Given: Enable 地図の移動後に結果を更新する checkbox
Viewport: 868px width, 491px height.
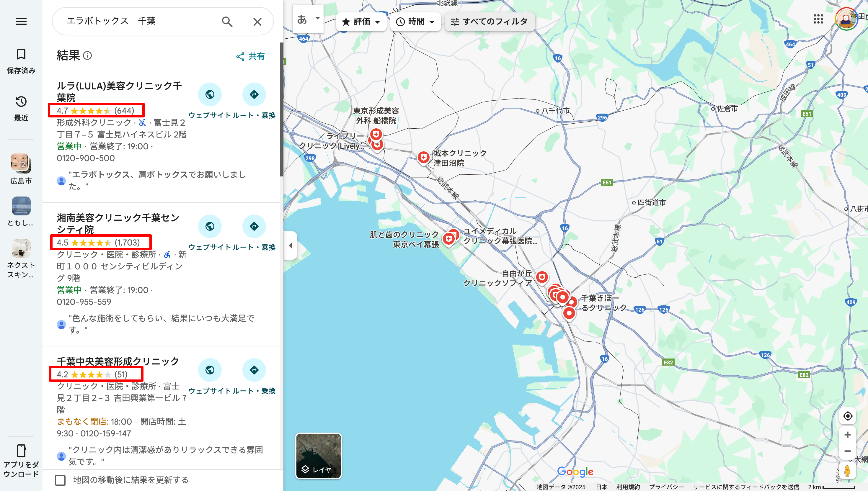Looking at the screenshot, I should (x=60, y=480).
